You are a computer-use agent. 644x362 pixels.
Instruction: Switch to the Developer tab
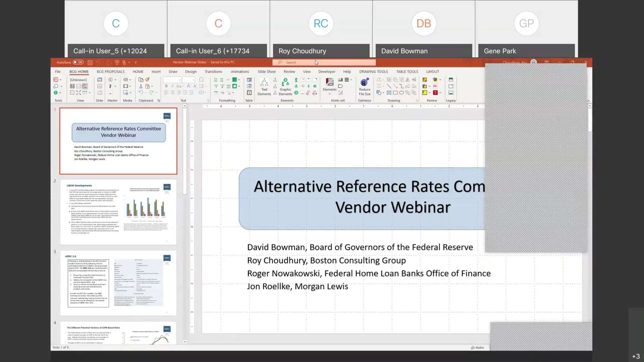coord(327,72)
